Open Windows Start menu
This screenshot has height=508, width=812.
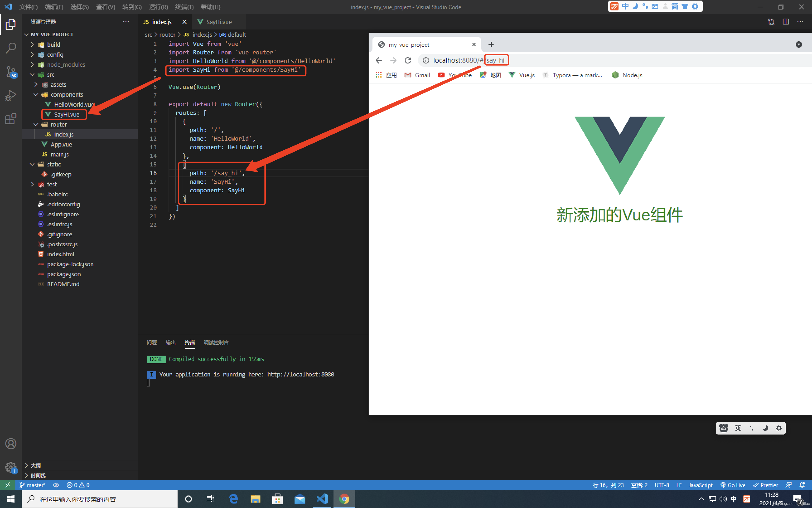[11, 499]
